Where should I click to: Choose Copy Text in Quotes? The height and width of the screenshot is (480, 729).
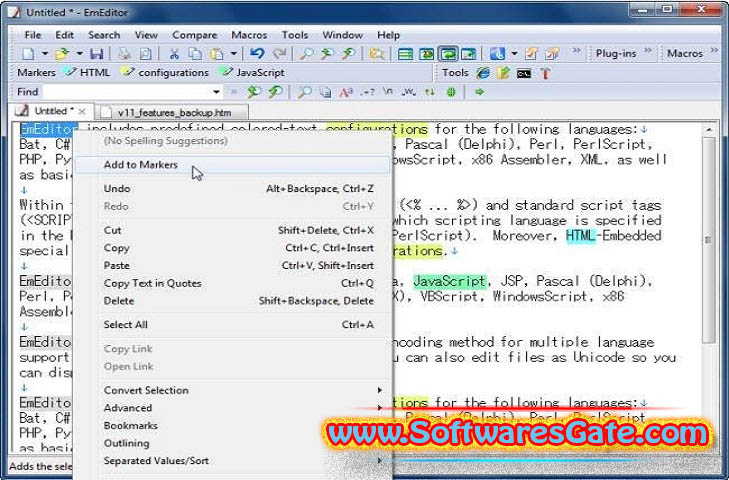232,283
